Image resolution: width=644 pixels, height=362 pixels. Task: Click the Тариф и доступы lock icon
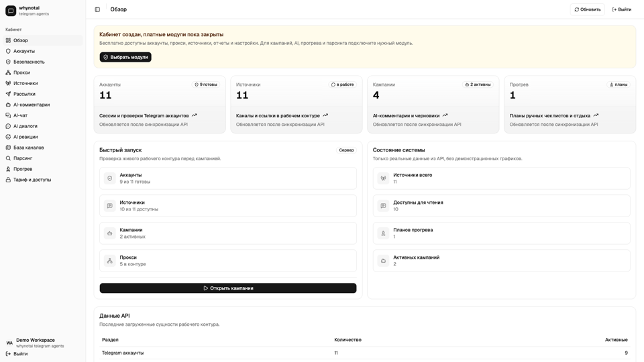click(8, 180)
